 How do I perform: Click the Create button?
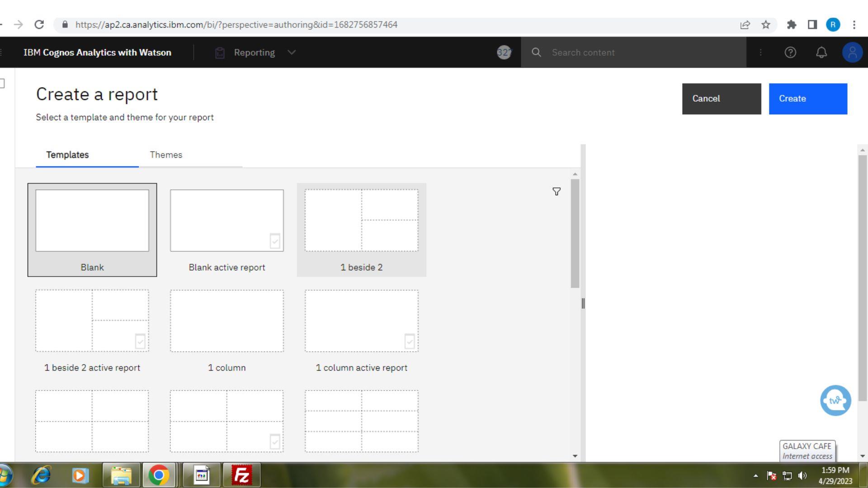(x=808, y=99)
